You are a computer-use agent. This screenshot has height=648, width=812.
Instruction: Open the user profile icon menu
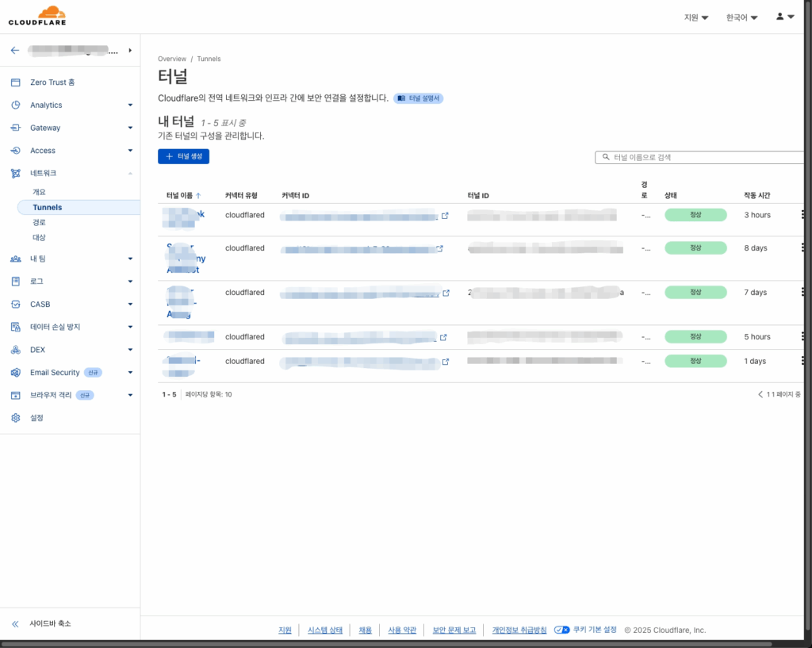click(780, 17)
